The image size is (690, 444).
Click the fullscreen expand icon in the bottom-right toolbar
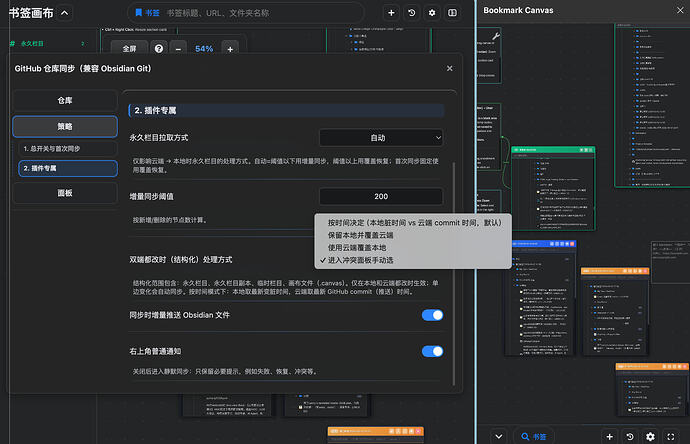[x=671, y=437]
